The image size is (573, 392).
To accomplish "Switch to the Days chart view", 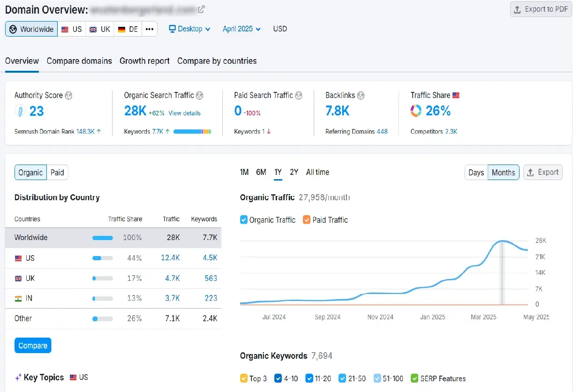I will [x=476, y=173].
